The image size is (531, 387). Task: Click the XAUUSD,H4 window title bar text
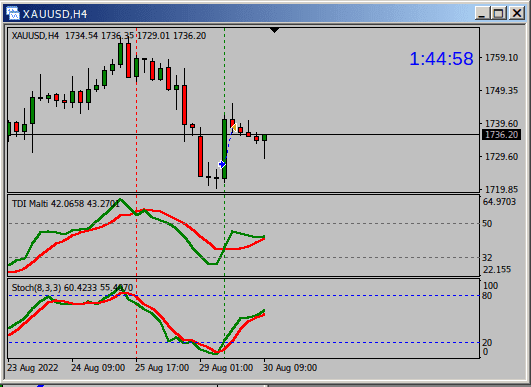pos(55,14)
